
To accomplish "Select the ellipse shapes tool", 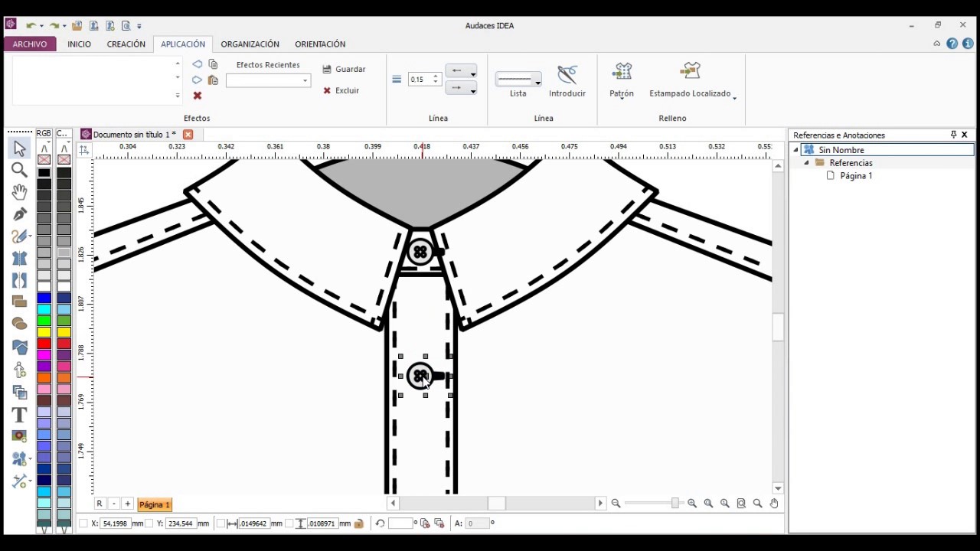I will click(20, 324).
